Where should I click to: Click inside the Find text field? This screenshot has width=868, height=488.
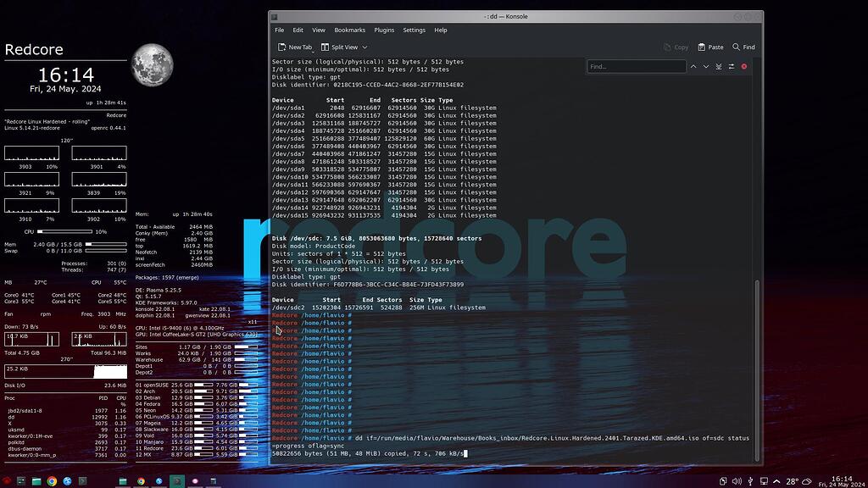coord(636,66)
